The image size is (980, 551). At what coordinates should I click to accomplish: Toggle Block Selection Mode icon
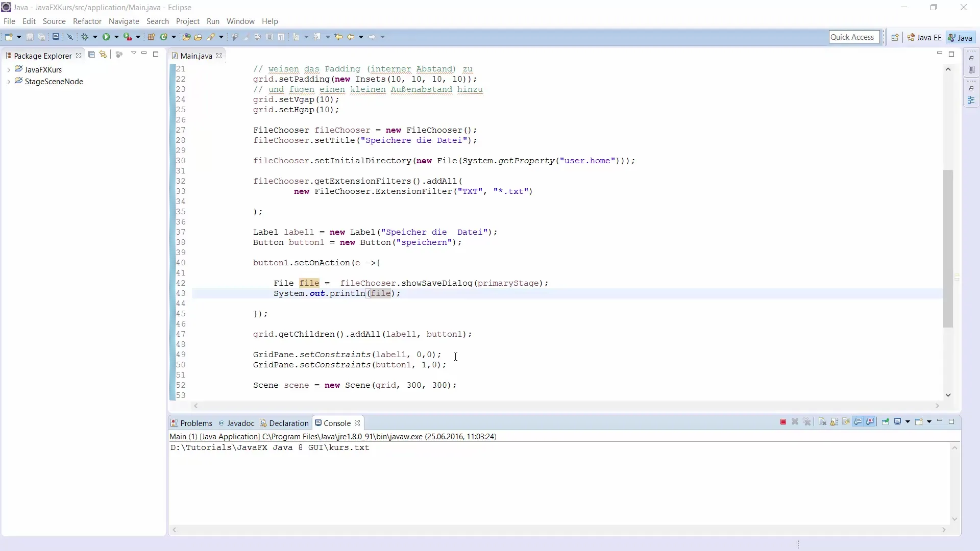[269, 37]
